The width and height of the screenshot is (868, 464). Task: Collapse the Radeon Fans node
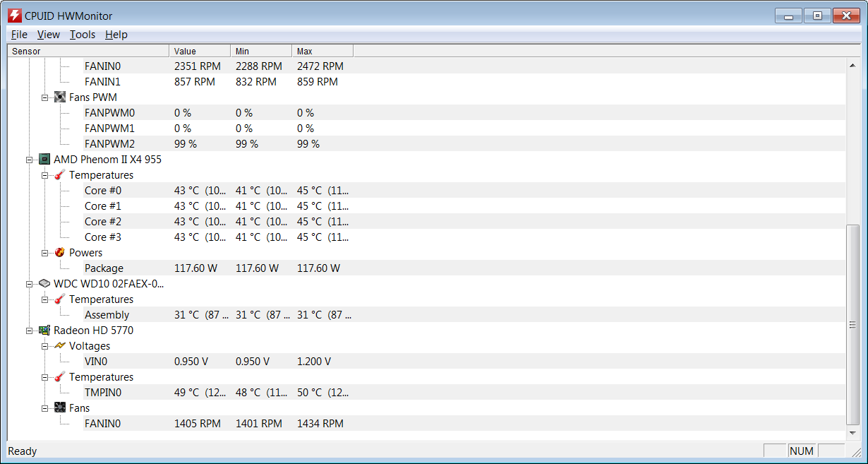pos(44,408)
